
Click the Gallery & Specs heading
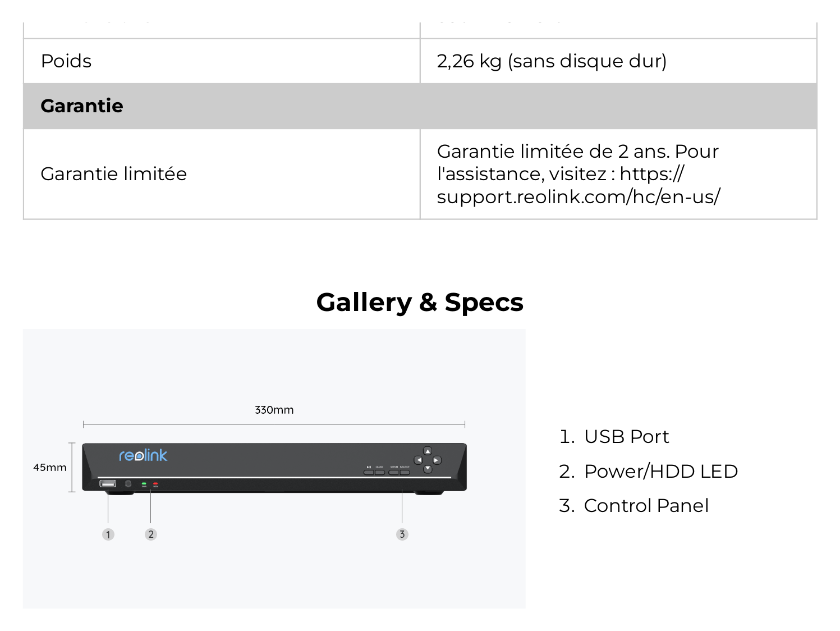420,302
